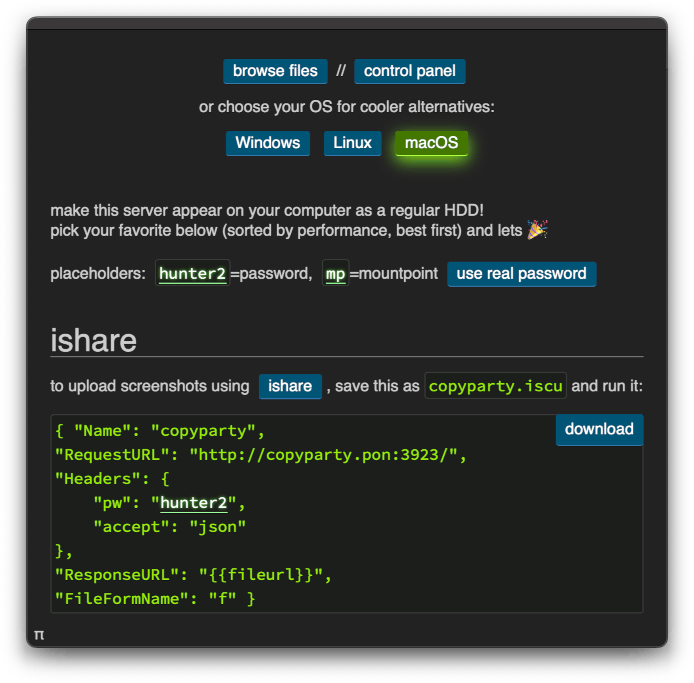Click the copyparty.iscu filename
694x683 pixels.
point(495,386)
